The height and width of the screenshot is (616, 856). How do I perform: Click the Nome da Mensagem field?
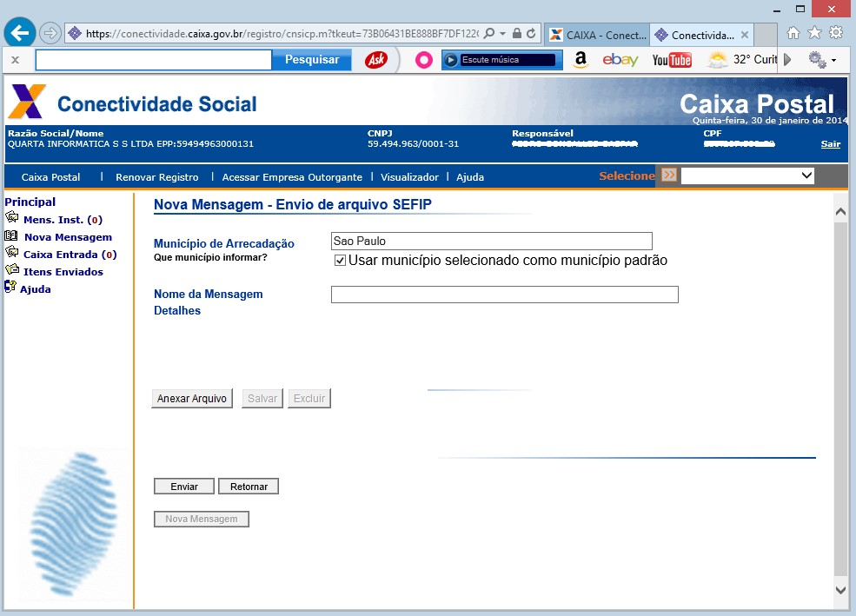[x=504, y=295]
